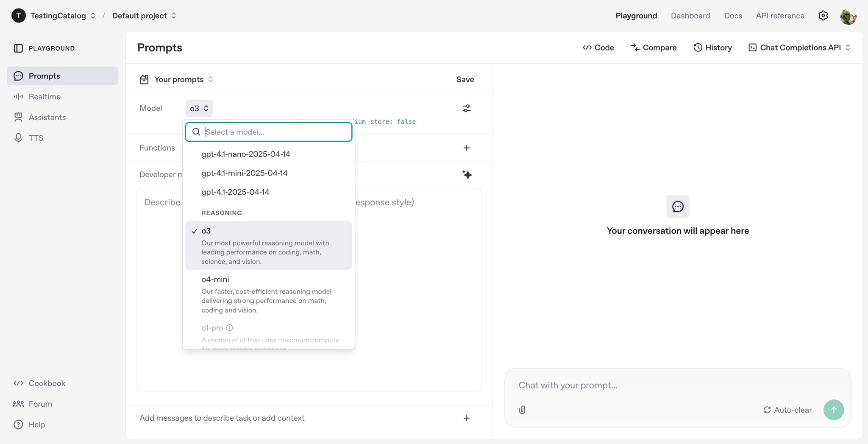Select gpt-4.1-mini-2025-04-14 model

[269, 173]
